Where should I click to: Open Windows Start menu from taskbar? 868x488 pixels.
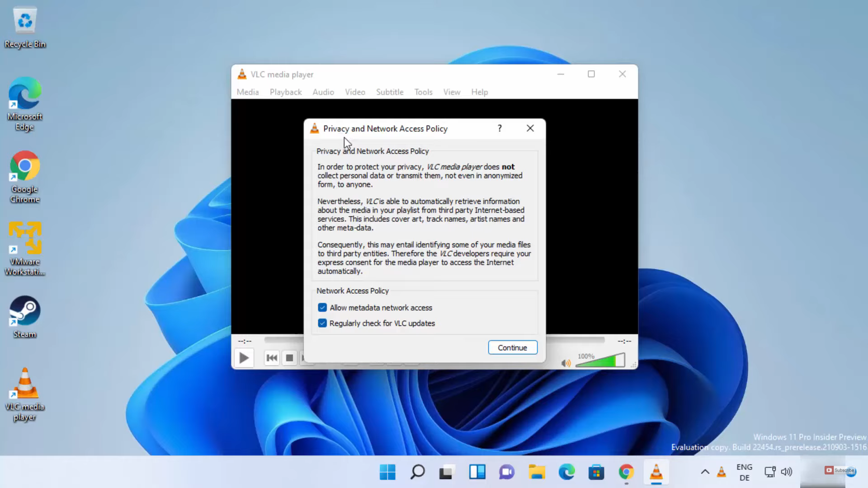pos(387,472)
